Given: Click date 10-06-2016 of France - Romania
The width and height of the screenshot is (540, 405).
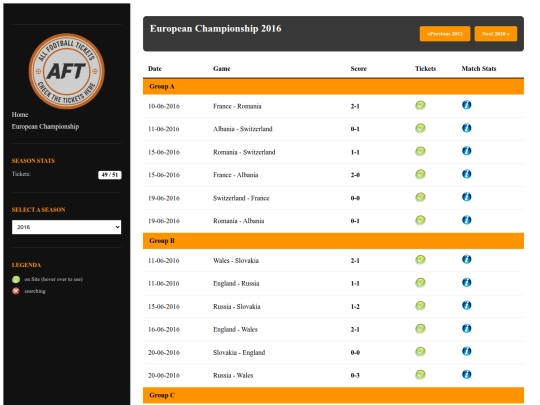Looking at the screenshot, I should [164, 106].
